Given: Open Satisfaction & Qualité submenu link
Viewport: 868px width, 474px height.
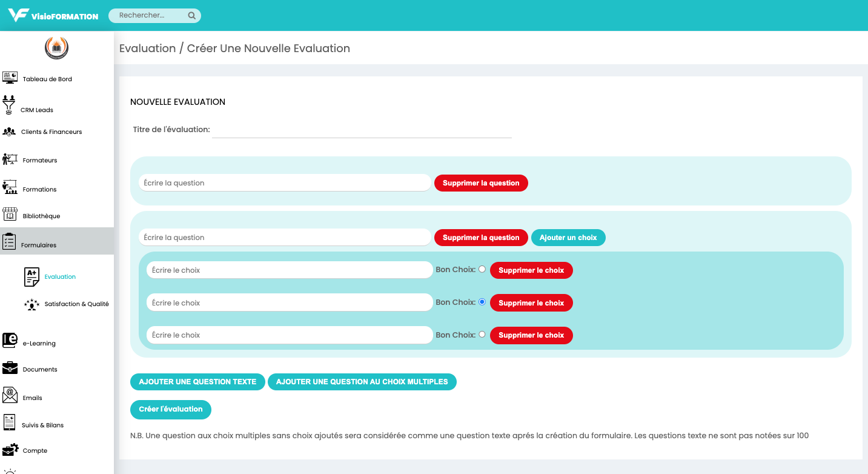Looking at the screenshot, I should tap(77, 304).
